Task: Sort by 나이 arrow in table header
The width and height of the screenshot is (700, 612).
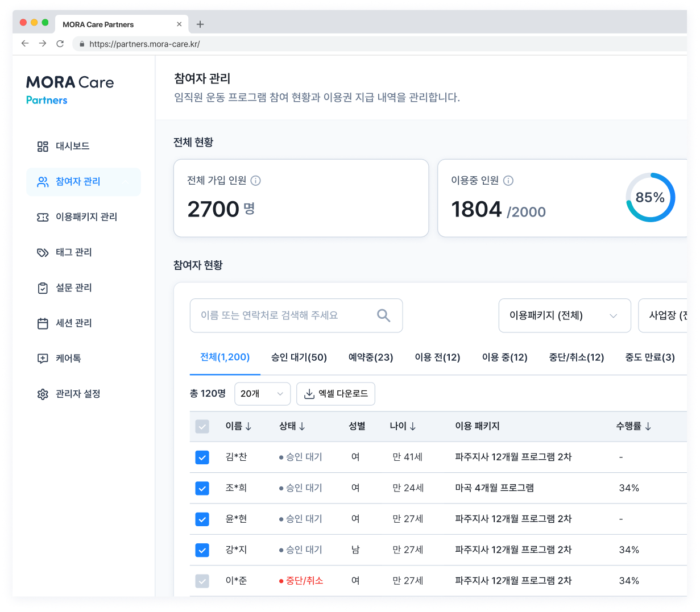Action: [x=413, y=426]
